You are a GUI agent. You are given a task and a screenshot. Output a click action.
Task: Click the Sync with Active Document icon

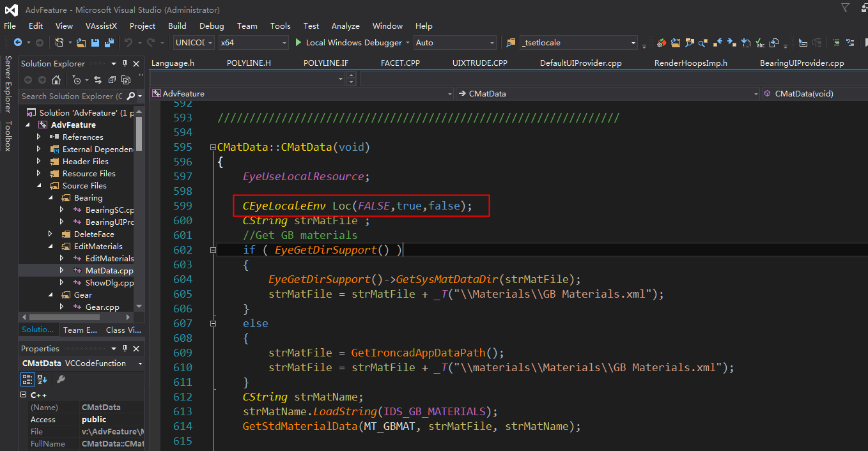pos(98,80)
